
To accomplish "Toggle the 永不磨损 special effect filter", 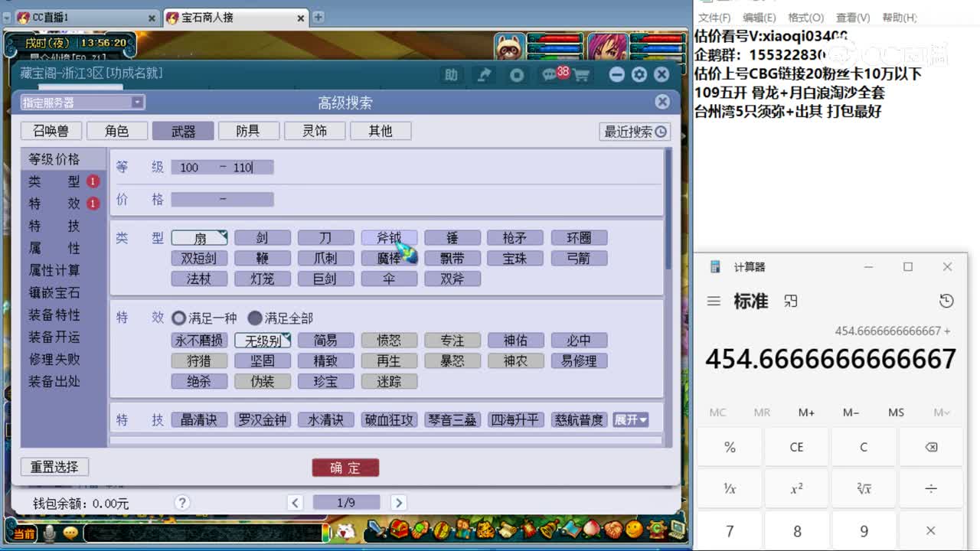I will coord(199,340).
